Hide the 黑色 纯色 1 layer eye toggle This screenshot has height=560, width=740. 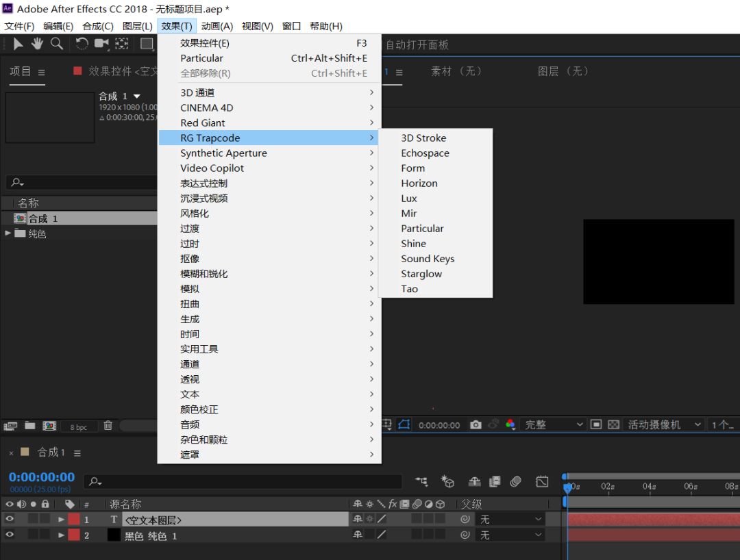tap(10, 535)
